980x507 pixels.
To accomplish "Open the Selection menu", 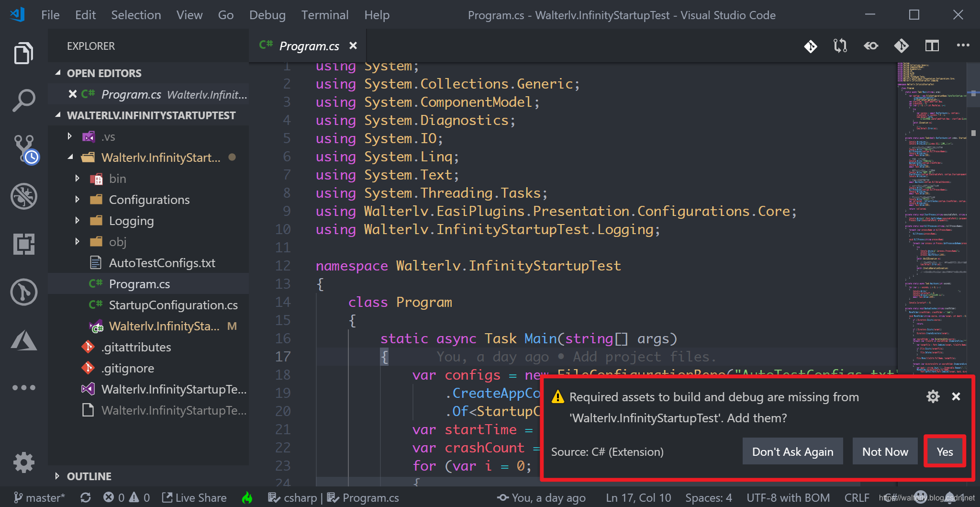I will (x=136, y=15).
